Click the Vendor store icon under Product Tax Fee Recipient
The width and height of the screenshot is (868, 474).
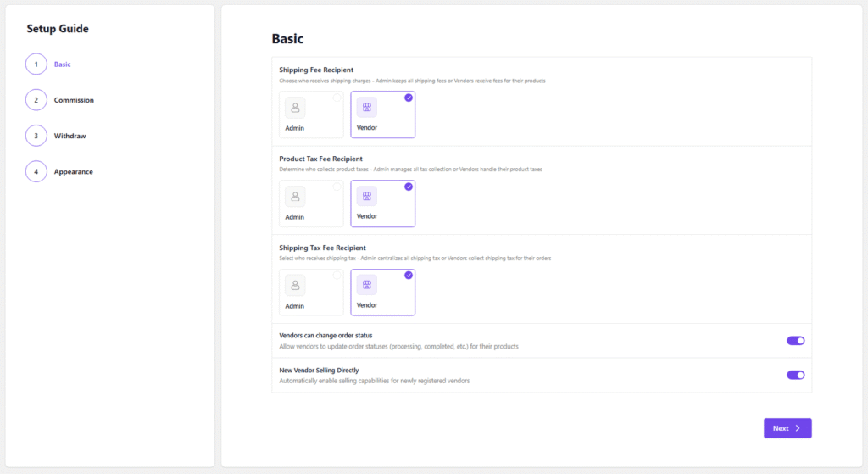366,197
